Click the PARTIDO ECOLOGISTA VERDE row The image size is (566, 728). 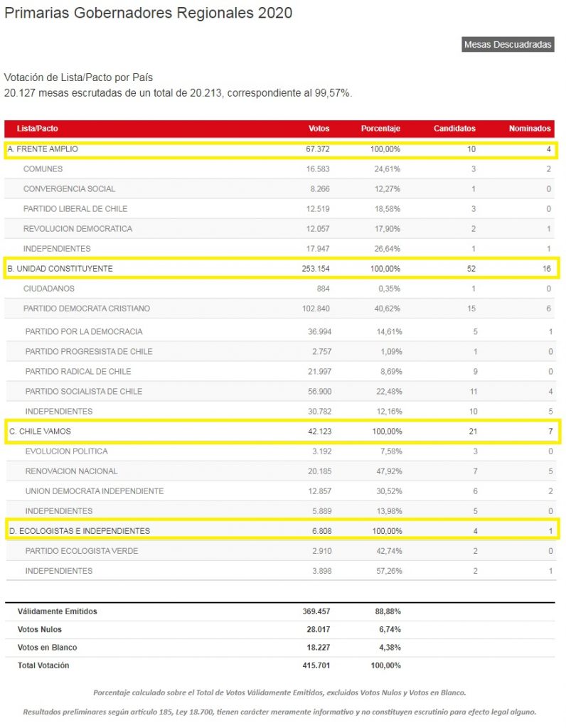[x=81, y=551]
